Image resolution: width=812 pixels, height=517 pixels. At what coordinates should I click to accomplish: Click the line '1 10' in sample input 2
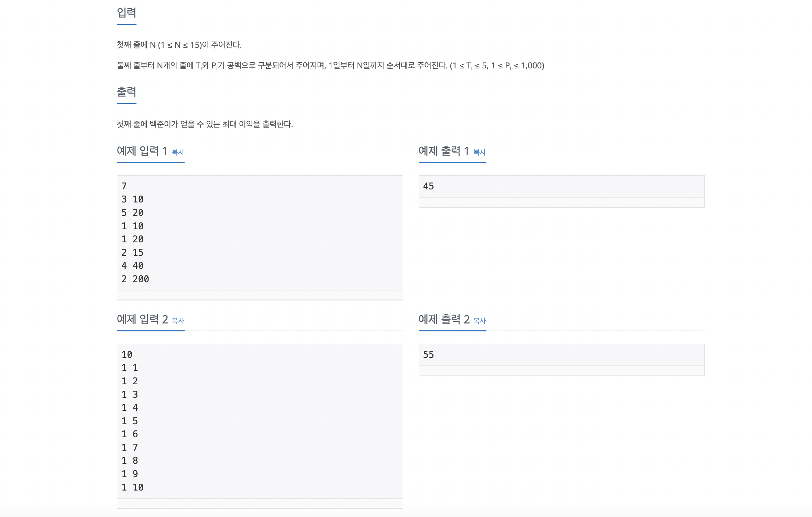click(x=132, y=487)
